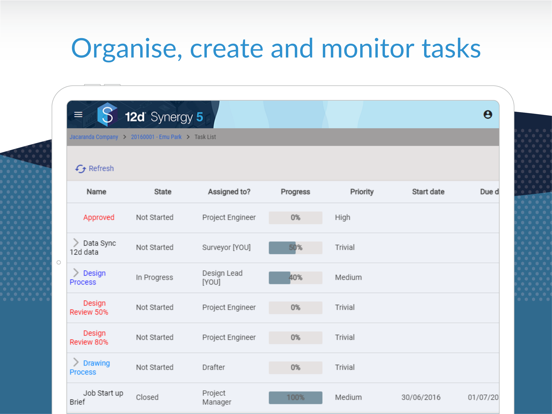Click Design Lead [YOU] assignee cell
This screenshot has width=552, height=414.
pos(222,277)
